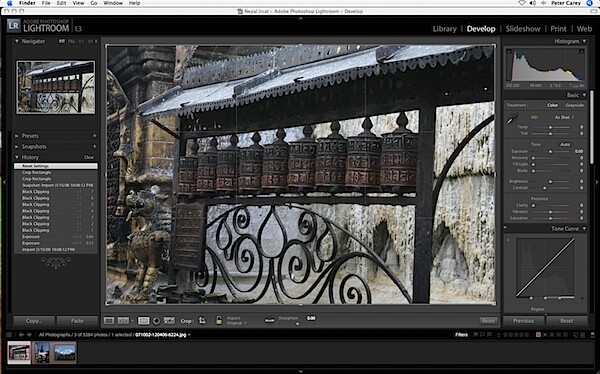Collapse the Tone Curve panel
Screen dimensions: 600x374
point(584,229)
